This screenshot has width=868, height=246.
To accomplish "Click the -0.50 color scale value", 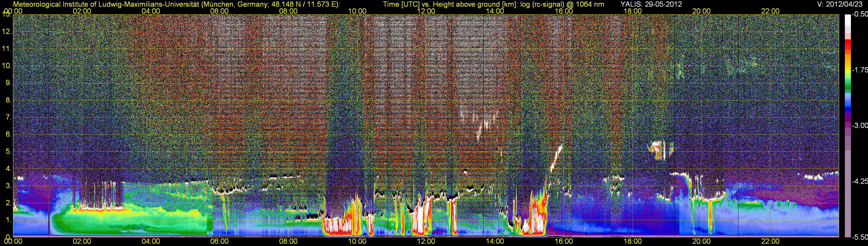I will (860, 14).
